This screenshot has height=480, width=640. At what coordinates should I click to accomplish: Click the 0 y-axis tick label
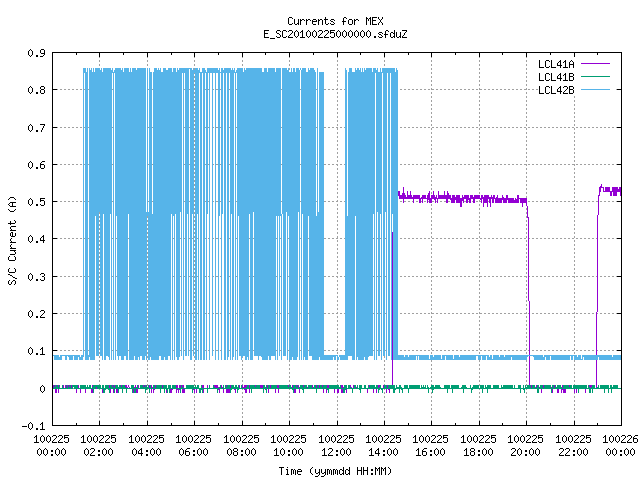click(42, 389)
